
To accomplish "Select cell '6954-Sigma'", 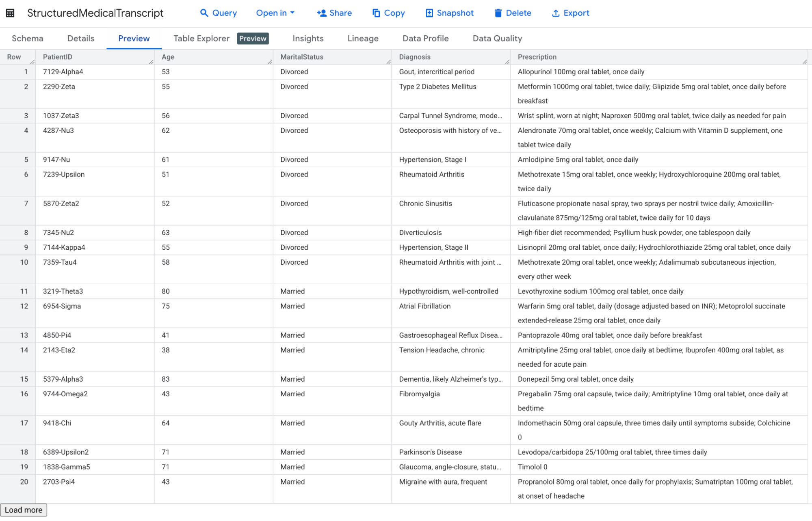I will coord(95,313).
